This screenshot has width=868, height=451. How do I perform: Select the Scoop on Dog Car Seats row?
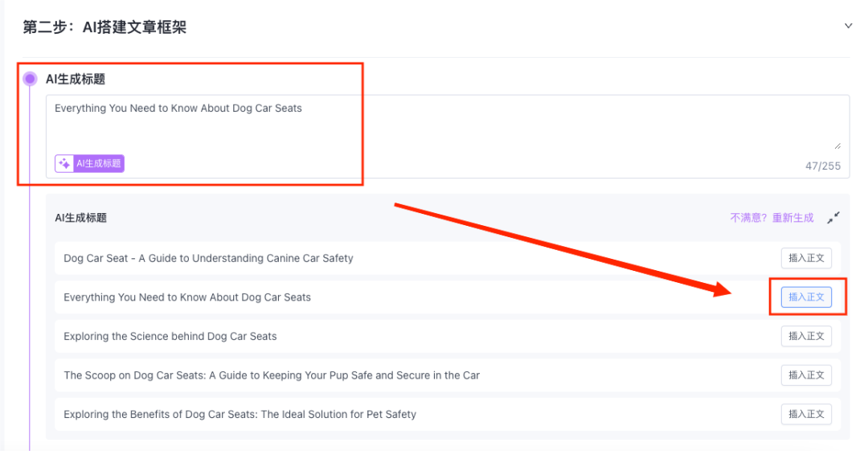pos(448,375)
